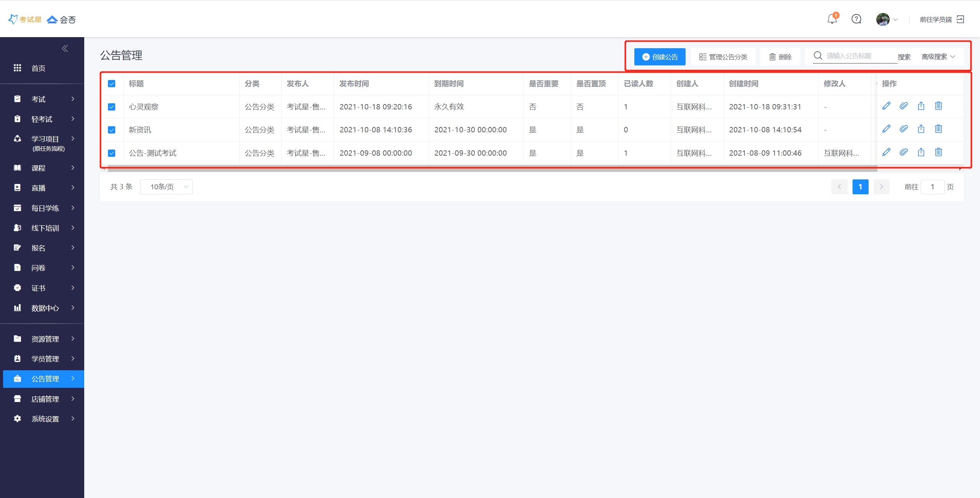Expand the 高级搜索 advanced search dropdown

click(938, 57)
